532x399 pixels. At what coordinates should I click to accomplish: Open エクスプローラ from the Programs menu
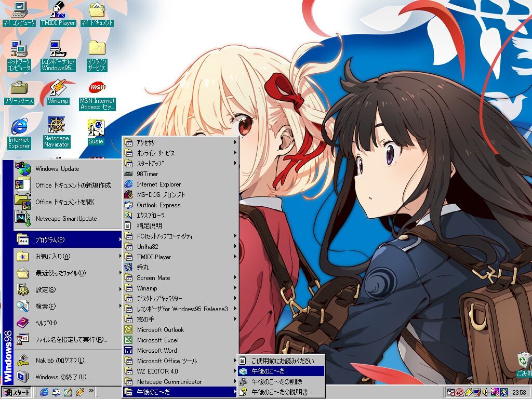pyautogui.click(x=180, y=216)
